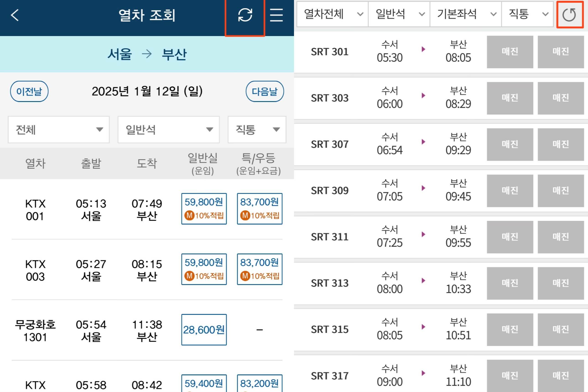The image size is (588, 392).
Task: Click departure time 05:13 서울
Action: (91, 210)
